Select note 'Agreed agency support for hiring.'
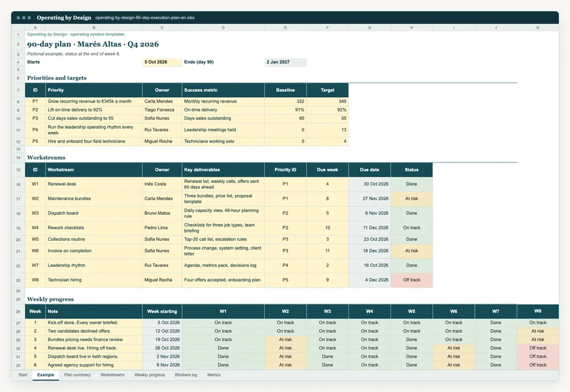570x392 pixels. coord(94,365)
